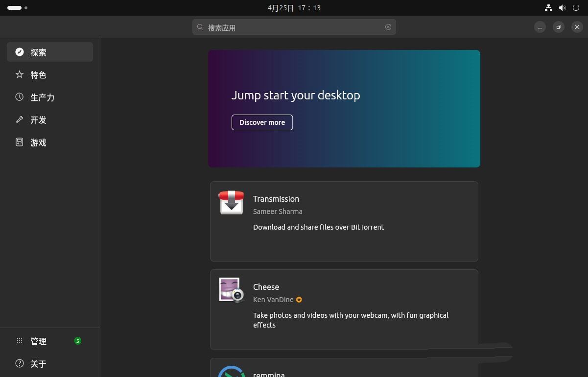The width and height of the screenshot is (588, 377).
Task: Click the 搜索应用 search field
Action: [x=294, y=27]
